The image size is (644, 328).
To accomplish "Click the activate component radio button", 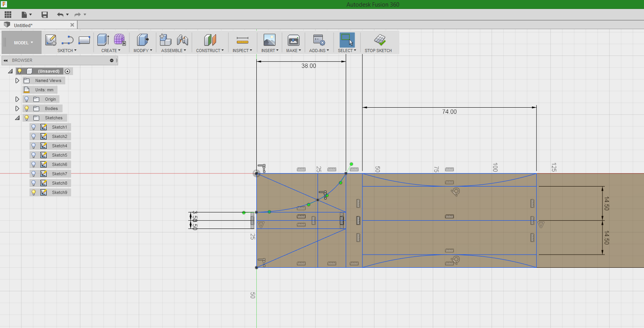I will click(x=68, y=71).
